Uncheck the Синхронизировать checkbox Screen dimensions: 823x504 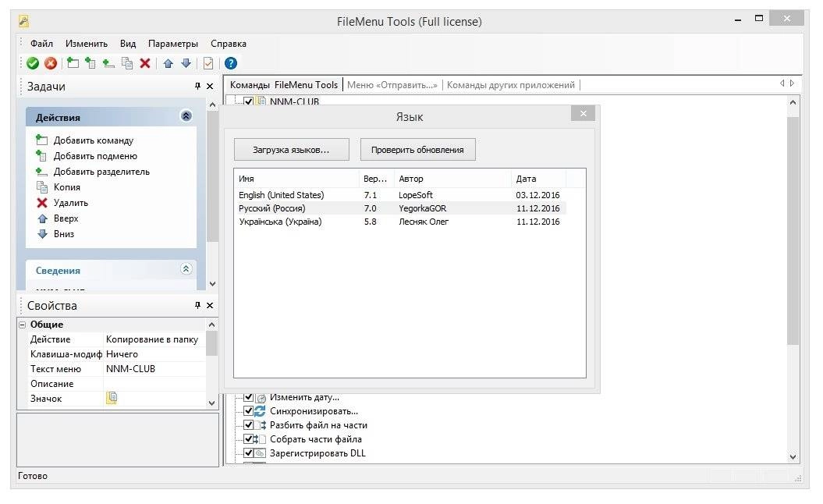pyautogui.click(x=249, y=411)
